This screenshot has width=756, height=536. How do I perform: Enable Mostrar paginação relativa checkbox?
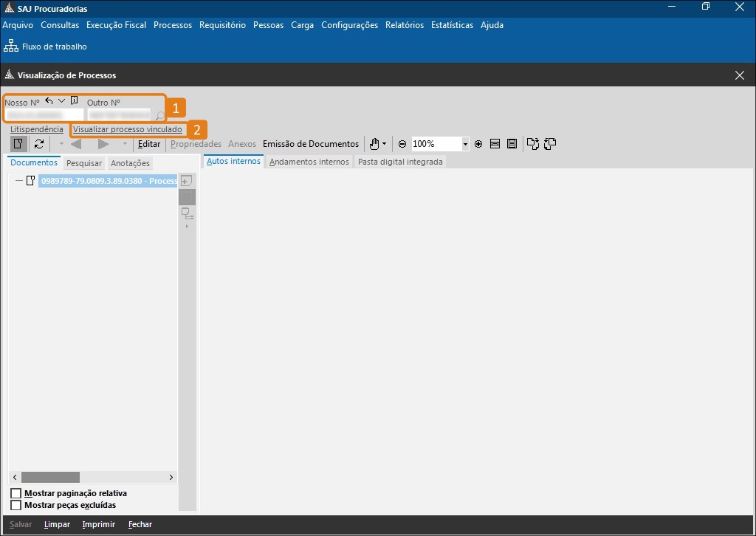[x=16, y=493]
